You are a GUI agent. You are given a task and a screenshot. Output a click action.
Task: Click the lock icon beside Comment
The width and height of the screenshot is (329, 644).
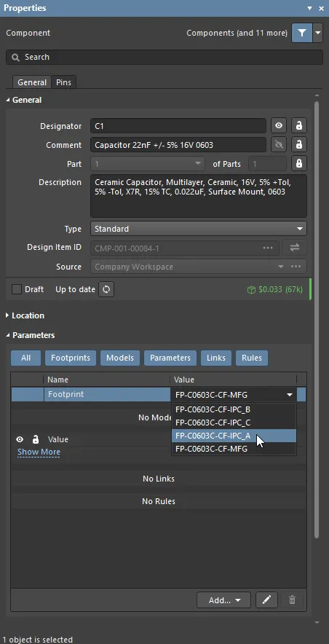pos(299,144)
